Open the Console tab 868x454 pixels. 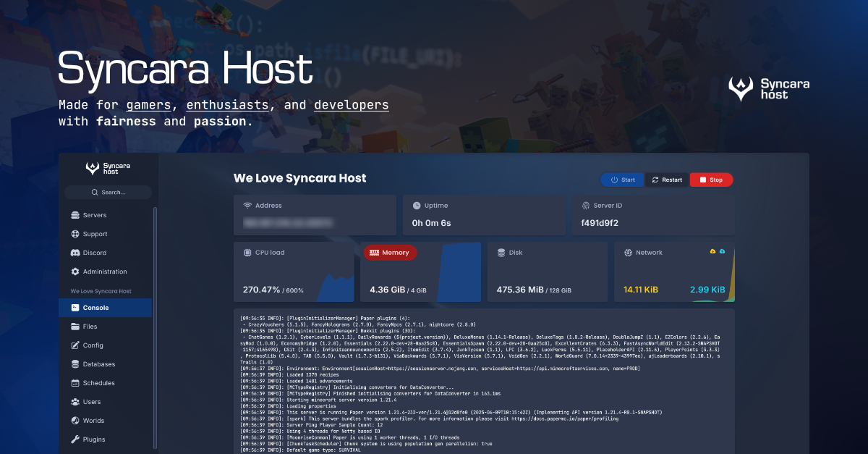[x=95, y=308]
